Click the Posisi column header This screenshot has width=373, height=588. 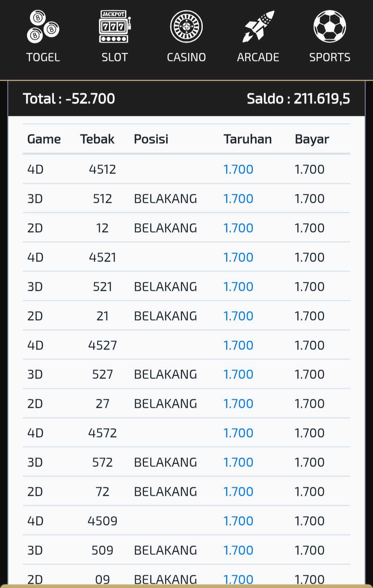[151, 139]
